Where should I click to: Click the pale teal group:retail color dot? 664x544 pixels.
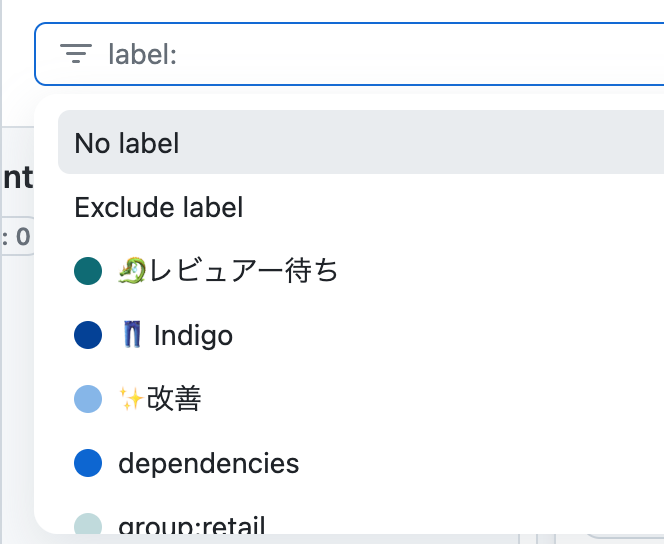click(x=88, y=524)
